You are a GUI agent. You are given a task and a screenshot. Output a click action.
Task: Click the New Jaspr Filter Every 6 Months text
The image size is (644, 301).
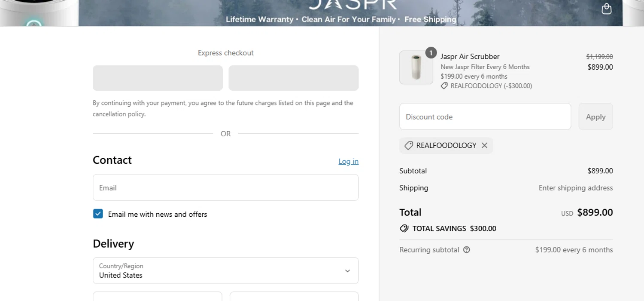tap(485, 67)
